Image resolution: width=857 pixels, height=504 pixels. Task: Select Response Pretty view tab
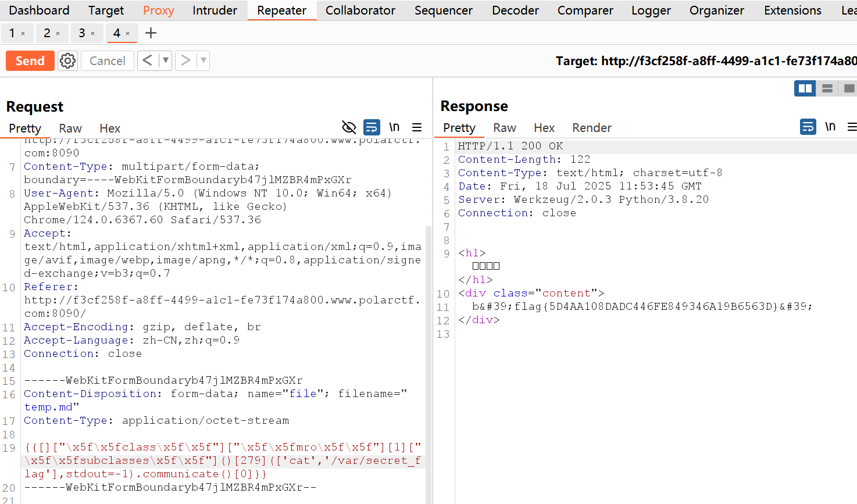[x=459, y=128]
